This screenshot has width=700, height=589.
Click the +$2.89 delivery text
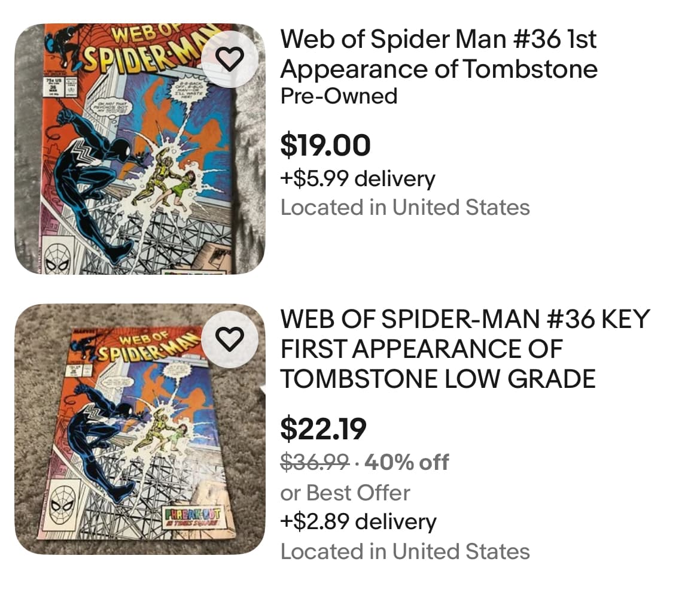(x=358, y=521)
